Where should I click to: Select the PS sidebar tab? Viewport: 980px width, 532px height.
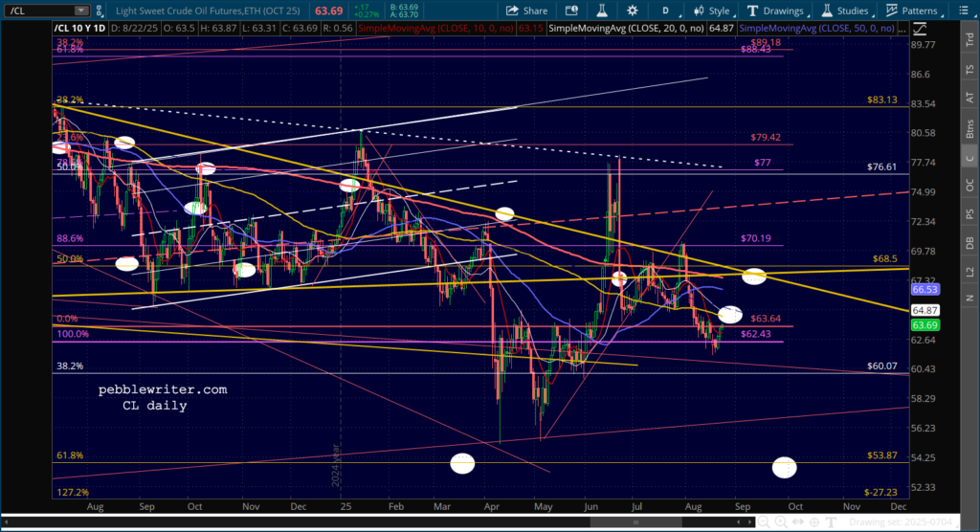[969, 213]
